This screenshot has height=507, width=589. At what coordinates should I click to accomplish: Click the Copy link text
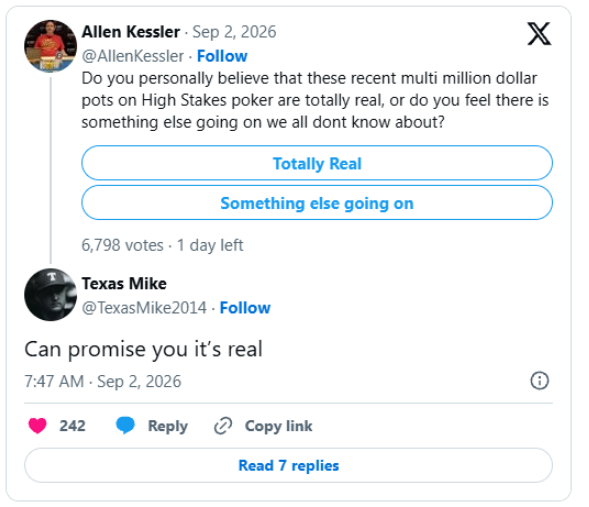tap(278, 426)
